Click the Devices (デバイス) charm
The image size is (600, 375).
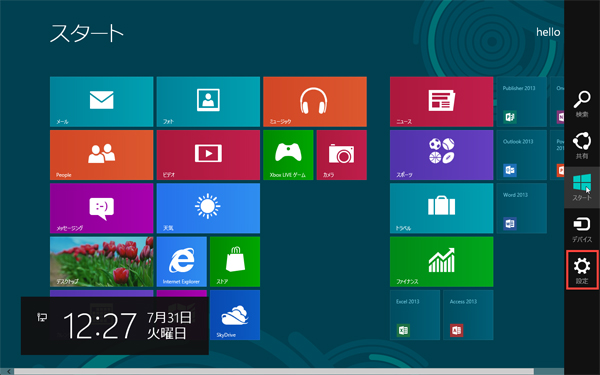click(582, 229)
